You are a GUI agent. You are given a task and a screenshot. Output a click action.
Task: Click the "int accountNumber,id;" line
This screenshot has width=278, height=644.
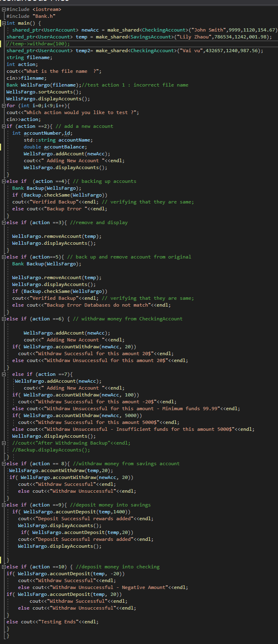(x=42, y=133)
